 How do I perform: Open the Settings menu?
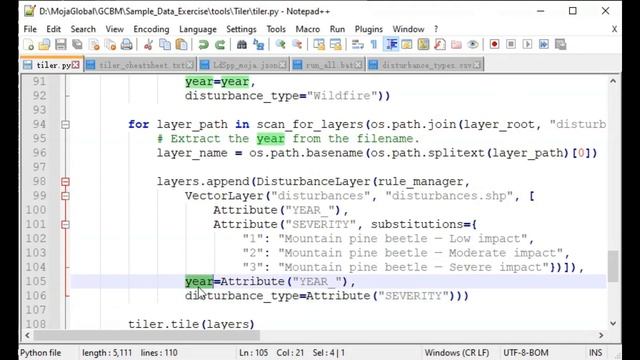241,29
